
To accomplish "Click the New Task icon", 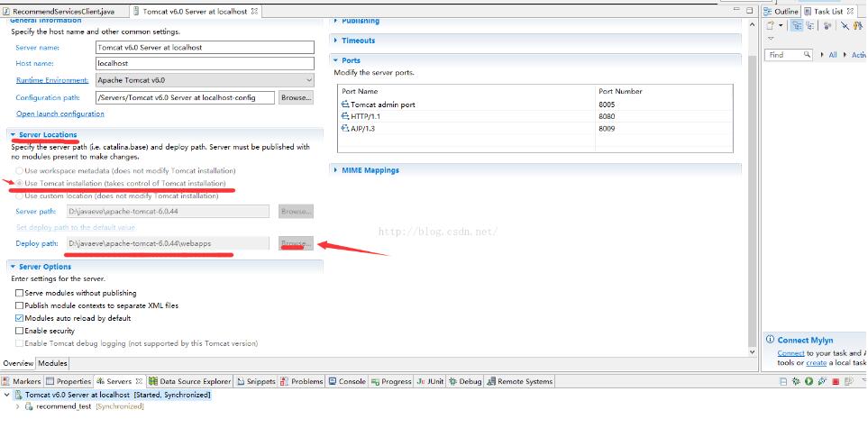I will pyautogui.click(x=771, y=26).
